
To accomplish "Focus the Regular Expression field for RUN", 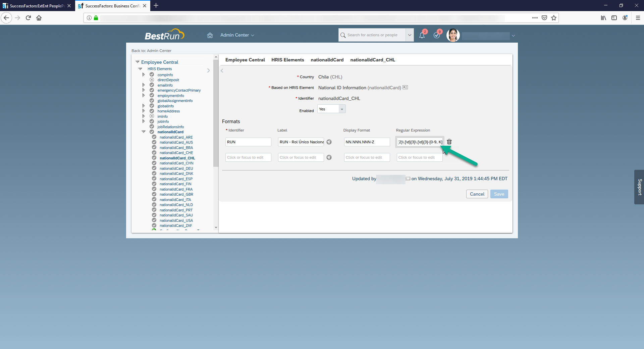I will pos(420,142).
